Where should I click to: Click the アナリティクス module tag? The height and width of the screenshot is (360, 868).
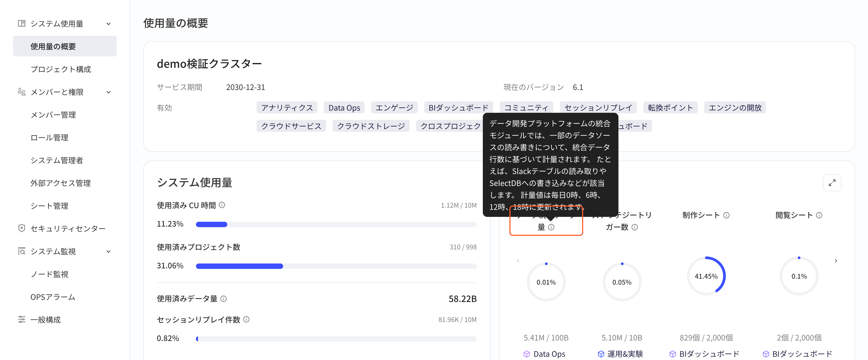(x=287, y=107)
